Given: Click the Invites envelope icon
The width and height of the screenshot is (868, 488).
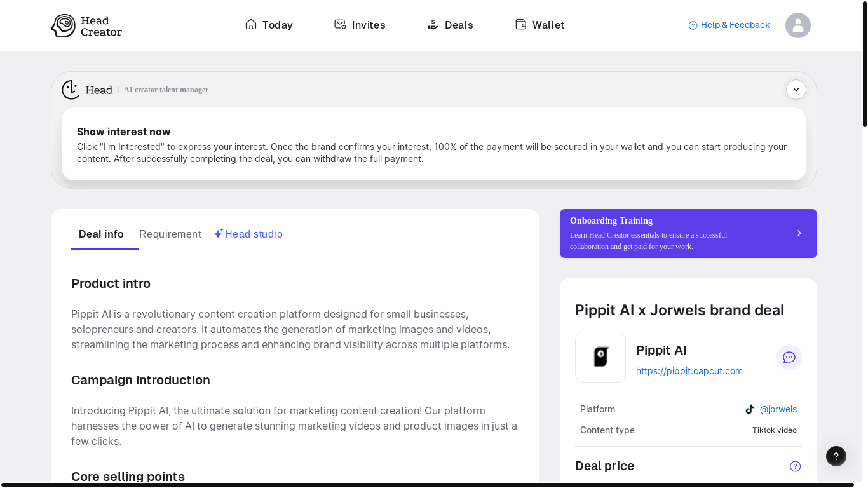Looking at the screenshot, I should [x=340, y=24].
